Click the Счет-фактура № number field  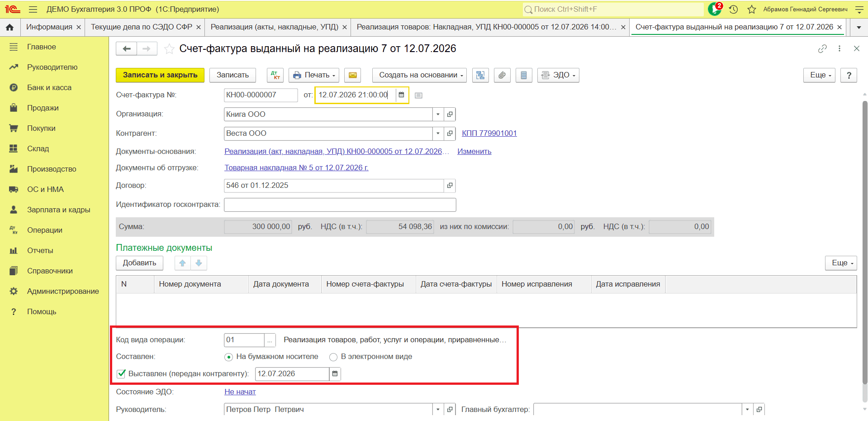point(261,95)
